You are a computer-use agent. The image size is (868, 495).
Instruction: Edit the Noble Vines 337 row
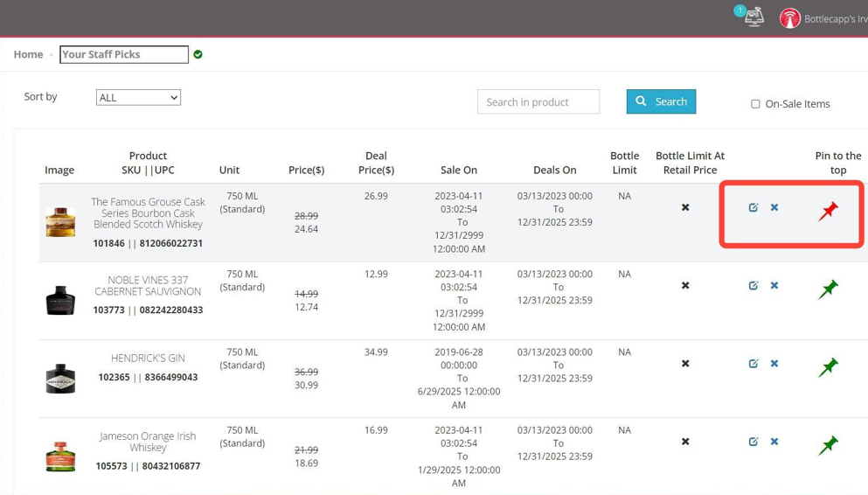click(x=753, y=285)
